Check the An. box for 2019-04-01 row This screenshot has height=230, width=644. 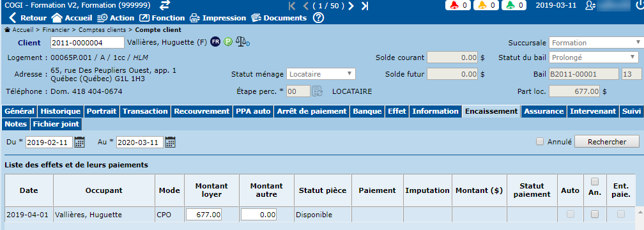pos(595,214)
